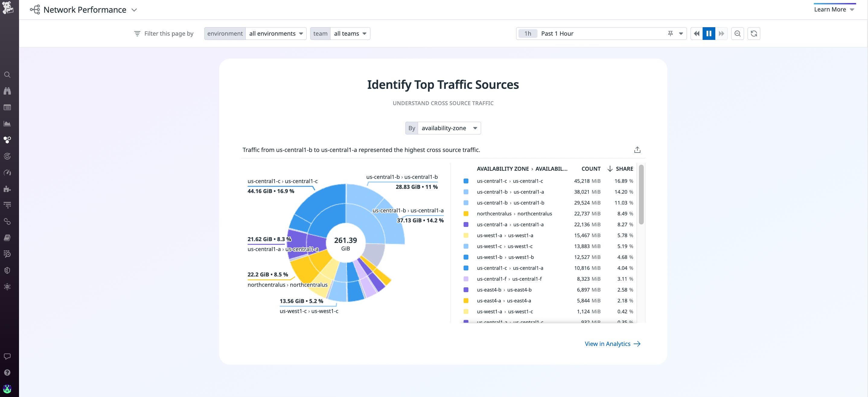Open Watchdog via the binoculars sidebar icon

click(x=8, y=91)
